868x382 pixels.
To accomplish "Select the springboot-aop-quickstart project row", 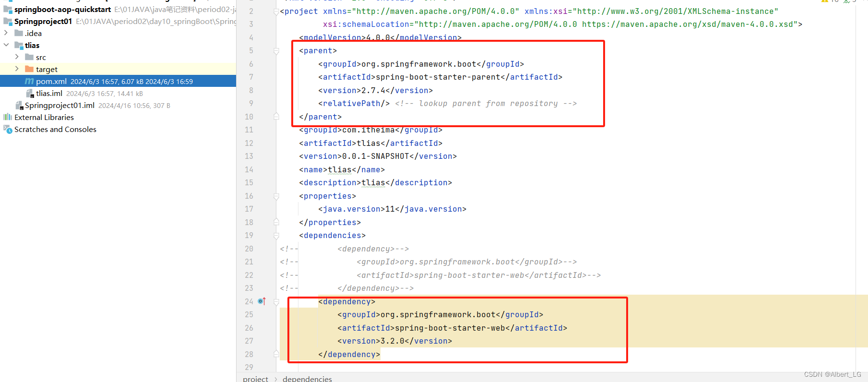I will (x=118, y=9).
